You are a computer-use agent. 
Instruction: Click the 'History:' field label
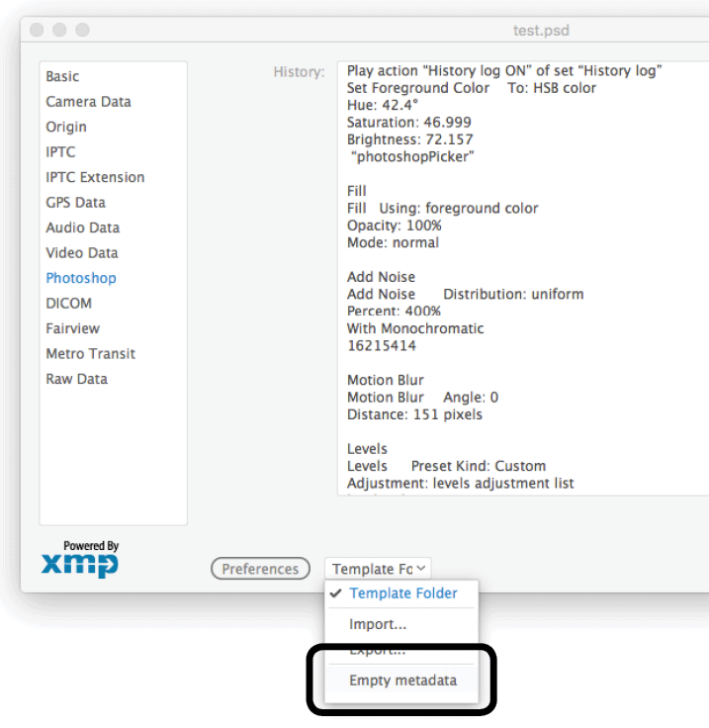(299, 72)
